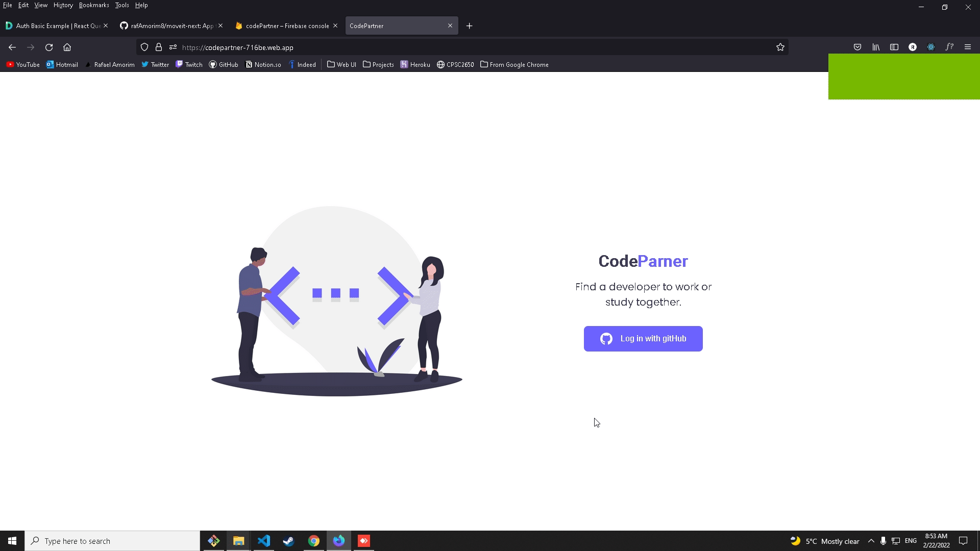Open the Firefox Library panel
The width and height of the screenshot is (980, 551).
pos(876,47)
